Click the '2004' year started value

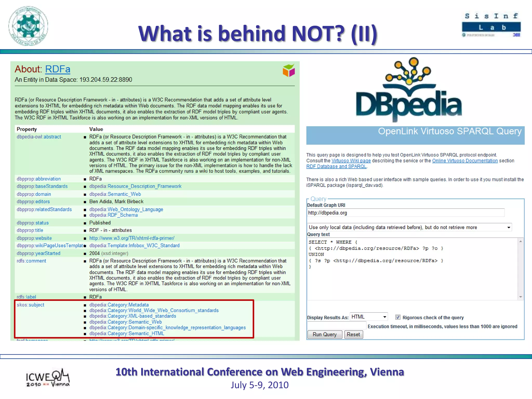pos(95,254)
